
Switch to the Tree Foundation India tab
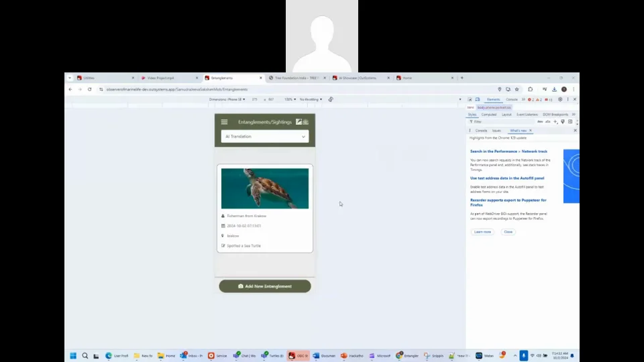[x=297, y=78]
